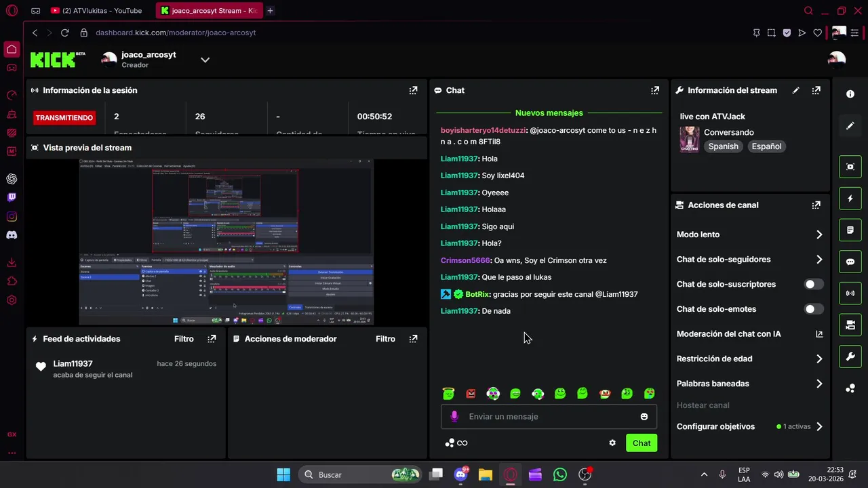Viewport: 868px width, 488px height.
Task: Open Discord from the Opera sidebar
Action: pos(12,235)
